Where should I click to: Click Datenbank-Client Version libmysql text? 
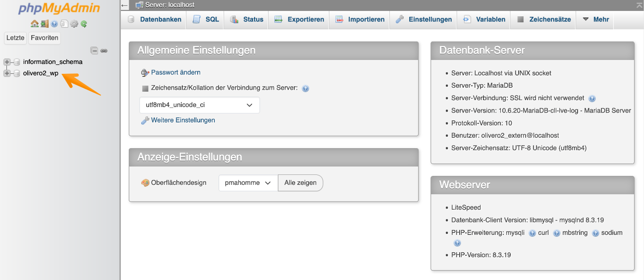(x=528, y=220)
